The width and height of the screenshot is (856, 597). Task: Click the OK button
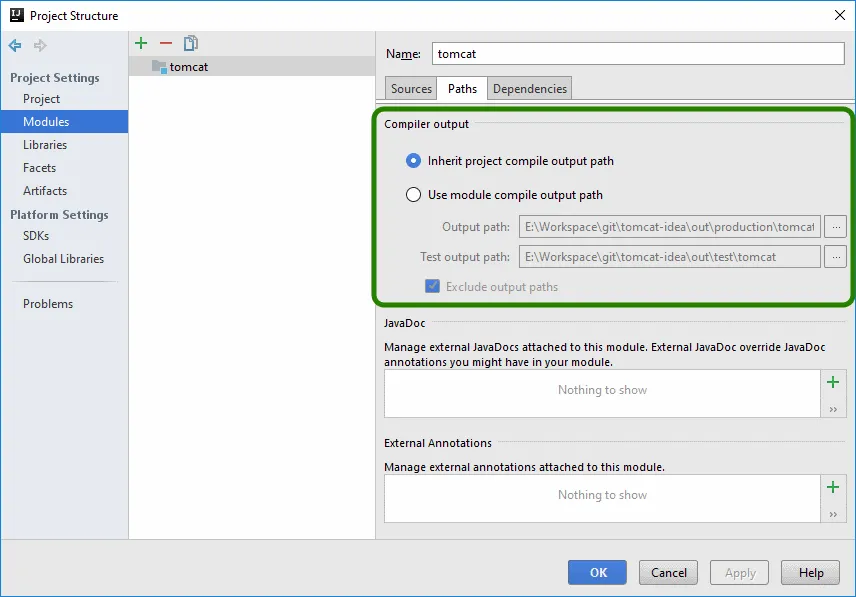coord(597,572)
